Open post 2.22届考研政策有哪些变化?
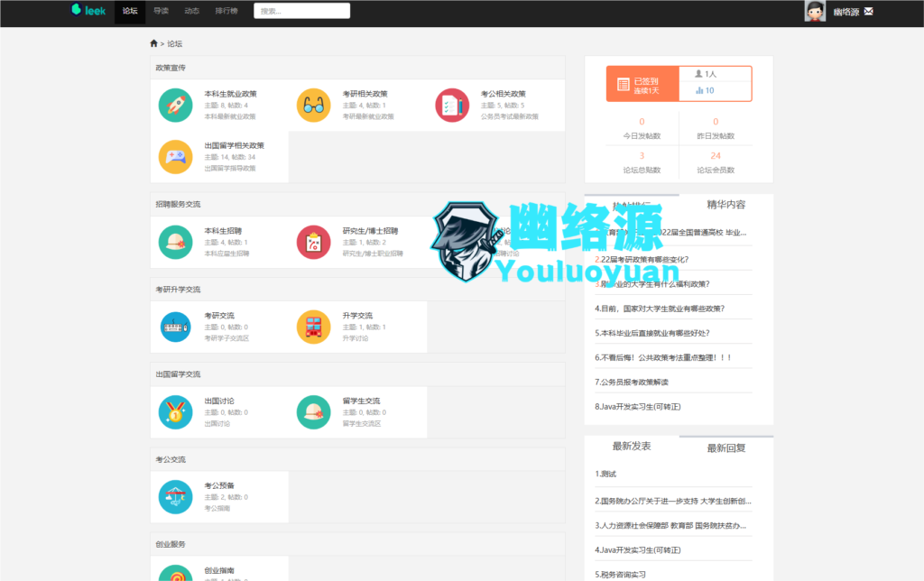924x581 pixels. (642, 259)
